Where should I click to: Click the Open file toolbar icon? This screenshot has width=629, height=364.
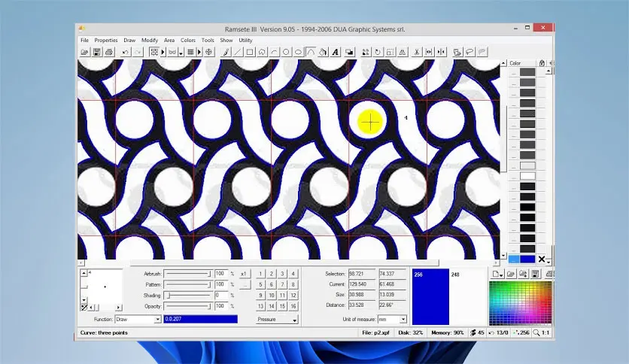coord(84,52)
